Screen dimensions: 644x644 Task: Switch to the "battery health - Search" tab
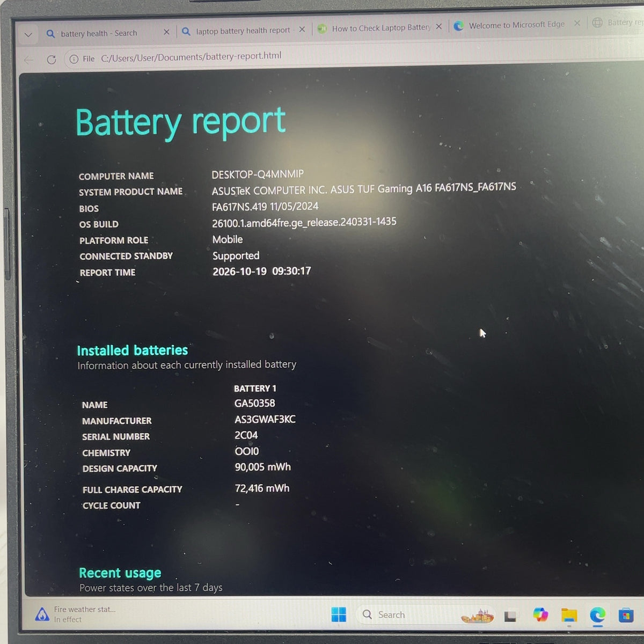[x=99, y=33]
